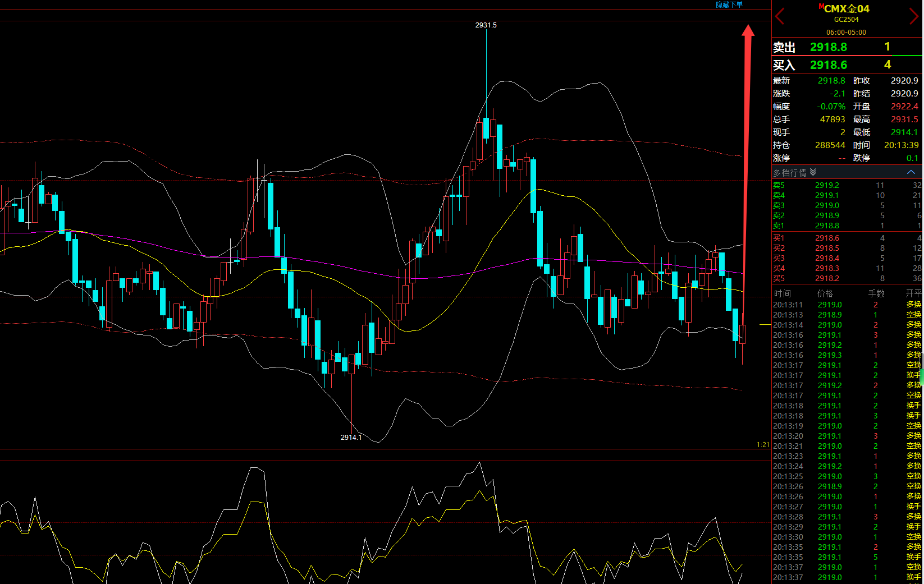Screen dimensions: 924x584
Task: Click the GC2504 contract code
Action: (846, 20)
